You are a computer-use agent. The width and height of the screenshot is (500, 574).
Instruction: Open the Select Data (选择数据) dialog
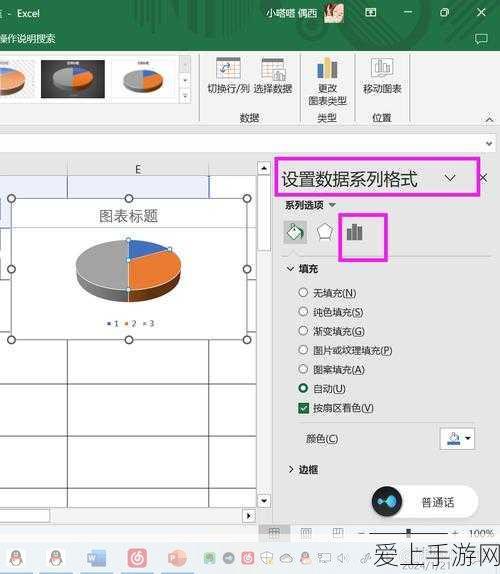[273, 76]
